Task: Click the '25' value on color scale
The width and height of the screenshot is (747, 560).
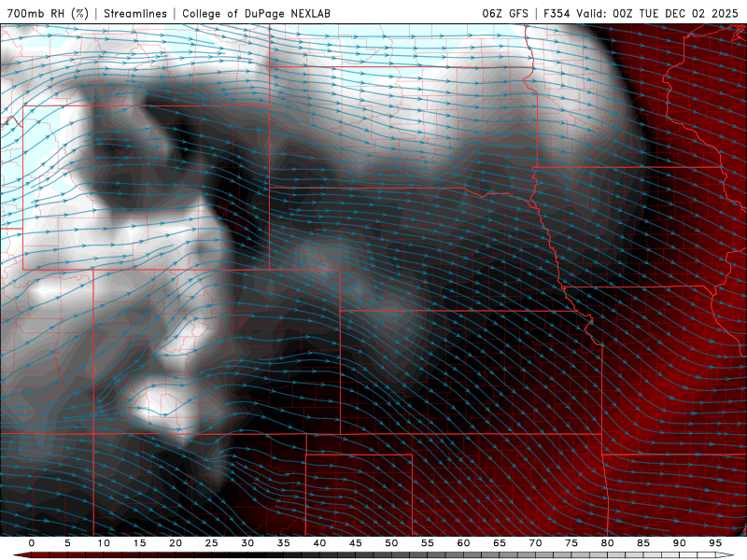Action: 212,543
